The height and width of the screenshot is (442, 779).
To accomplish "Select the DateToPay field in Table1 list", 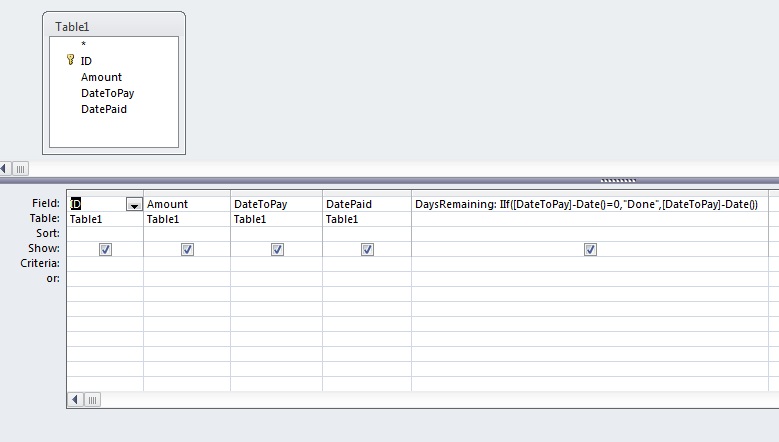I will [x=107, y=93].
